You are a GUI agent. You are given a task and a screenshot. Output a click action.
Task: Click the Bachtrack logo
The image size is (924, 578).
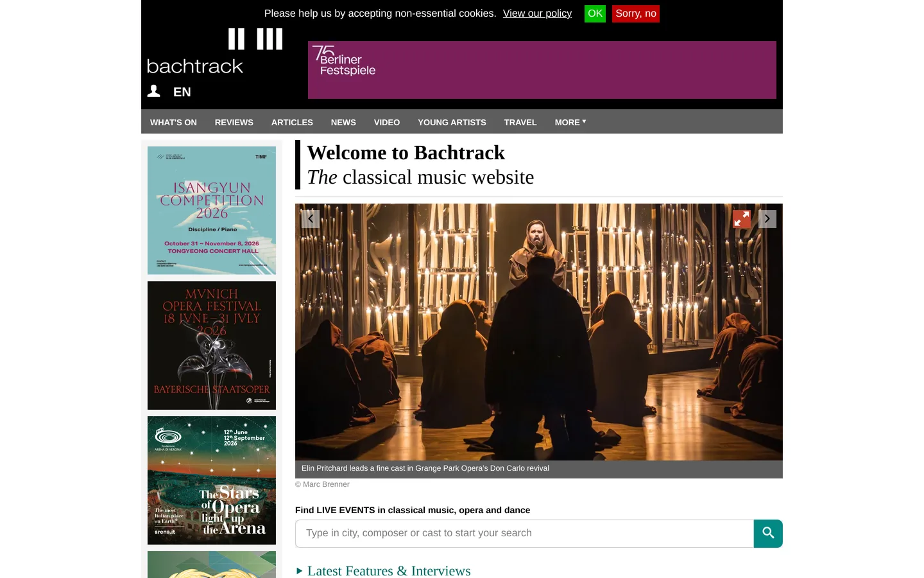(214, 51)
